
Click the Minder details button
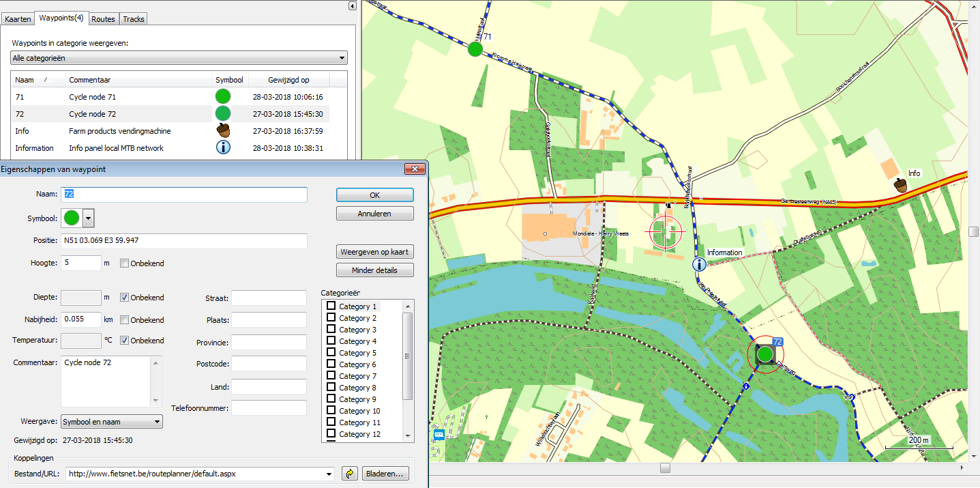(x=374, y=270)
